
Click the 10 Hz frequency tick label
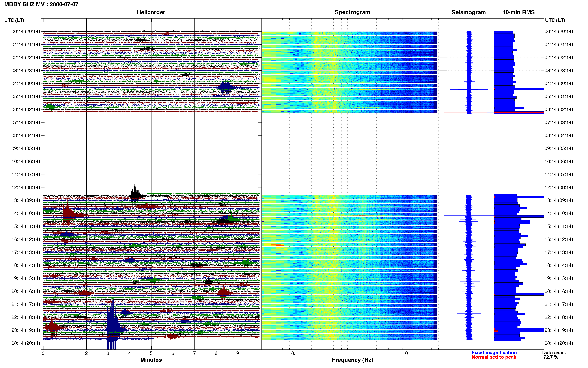[405, 353]
